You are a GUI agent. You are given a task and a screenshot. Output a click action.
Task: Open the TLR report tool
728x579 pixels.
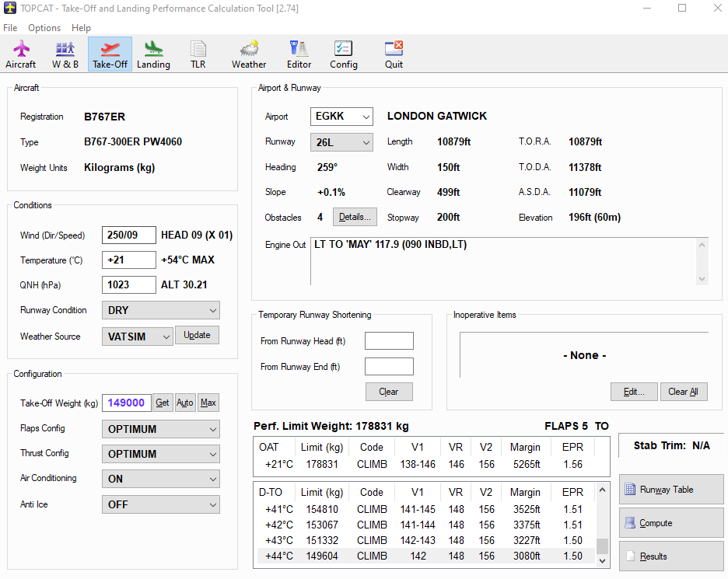198,53
